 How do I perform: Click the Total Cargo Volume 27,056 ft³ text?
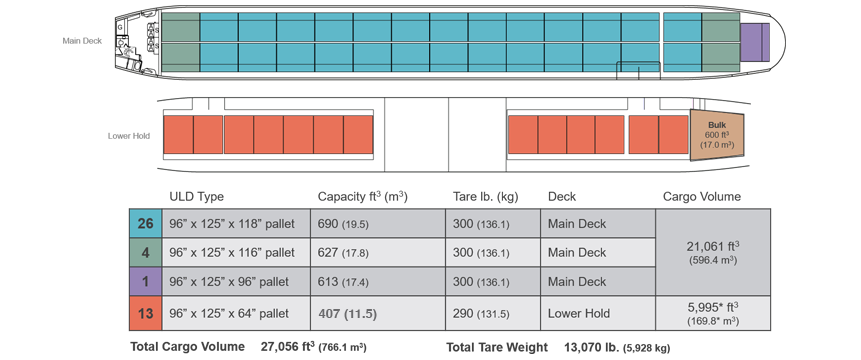coord(248,347)
